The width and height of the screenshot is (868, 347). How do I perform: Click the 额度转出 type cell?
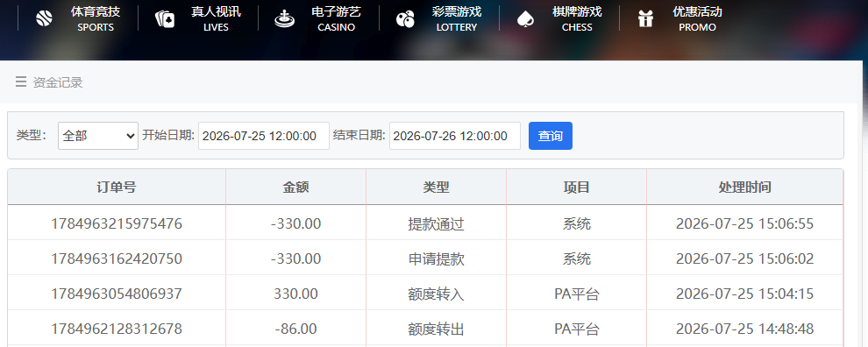click(x=437, y=329)
